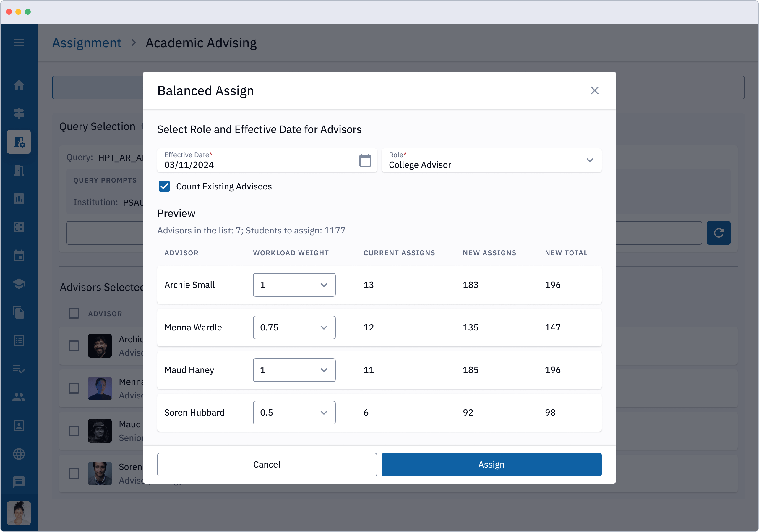Click the Archie Small advisor name

pyautogui.click(x=189, y=285)
